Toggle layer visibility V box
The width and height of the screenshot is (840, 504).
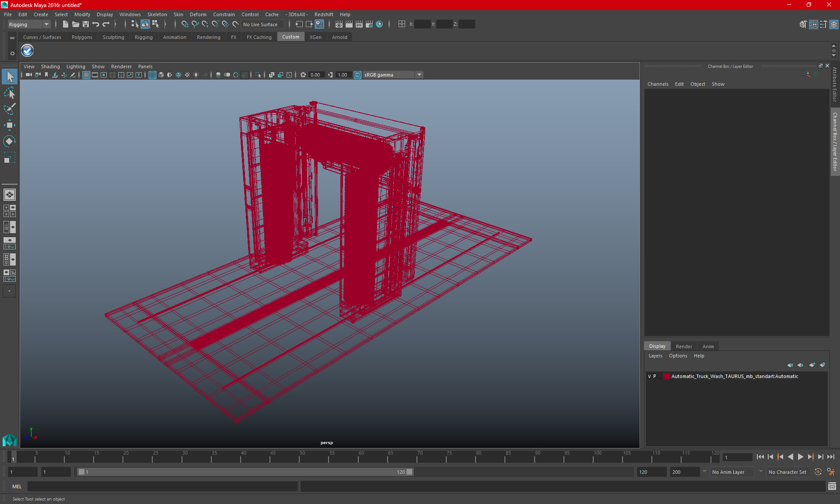649,376
